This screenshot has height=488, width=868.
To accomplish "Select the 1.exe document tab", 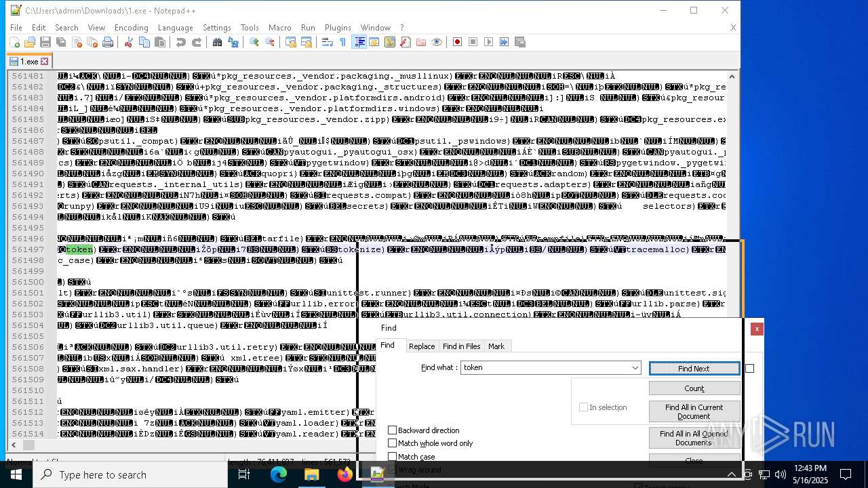I will point(28,61).
